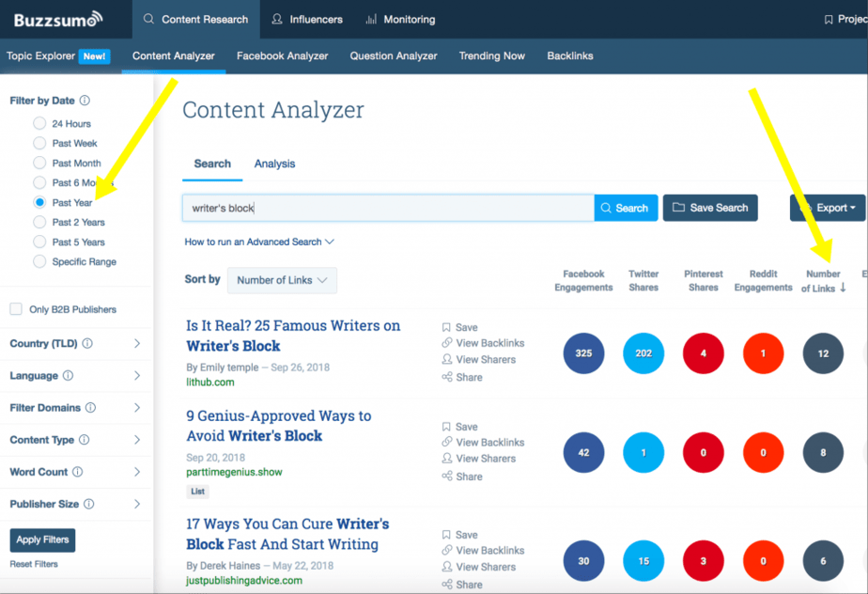The height and width of the screenshot is (594, 868).
Task: Open the Monitoring tab
Action: coord(401,20)
